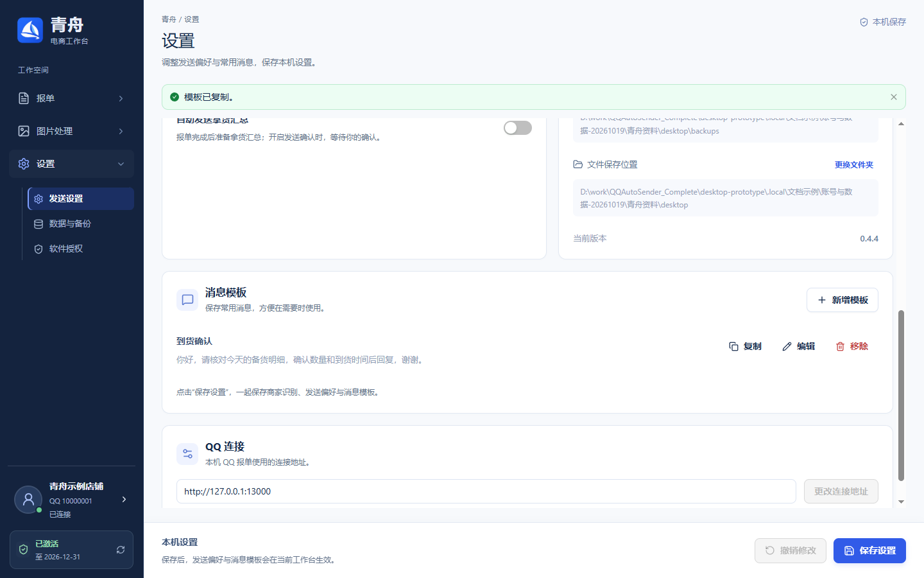Click the folder icon beside 文件保存位置

[577, 164]
